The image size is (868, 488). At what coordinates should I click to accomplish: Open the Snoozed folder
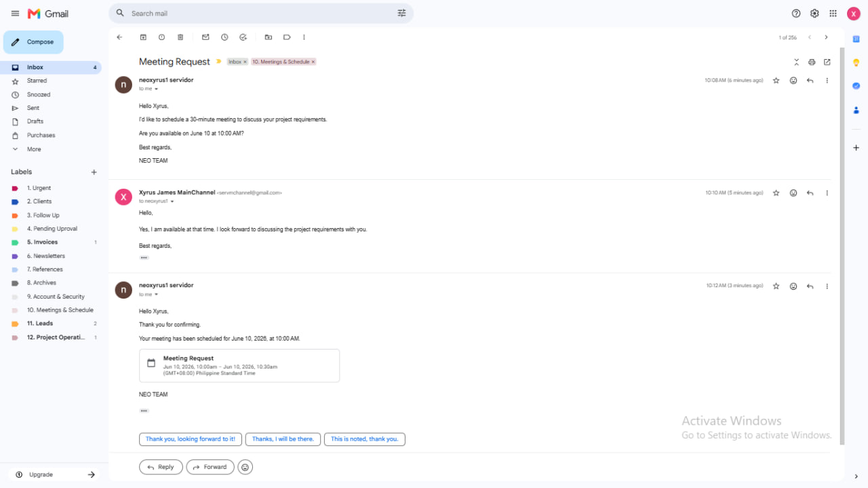tap(51, 94)
